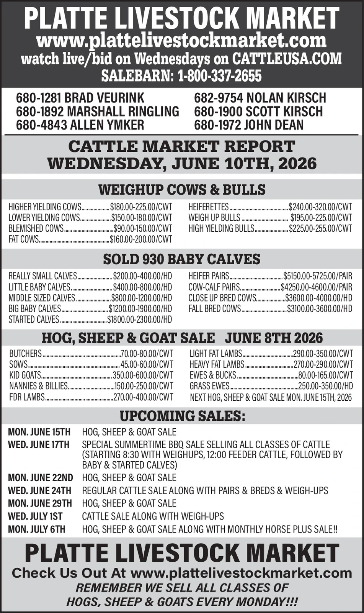This screenshot has width=364, height=613.
Task: Select the Mon. July 6th horse sale entry
Action: click(x=173, y=529)
